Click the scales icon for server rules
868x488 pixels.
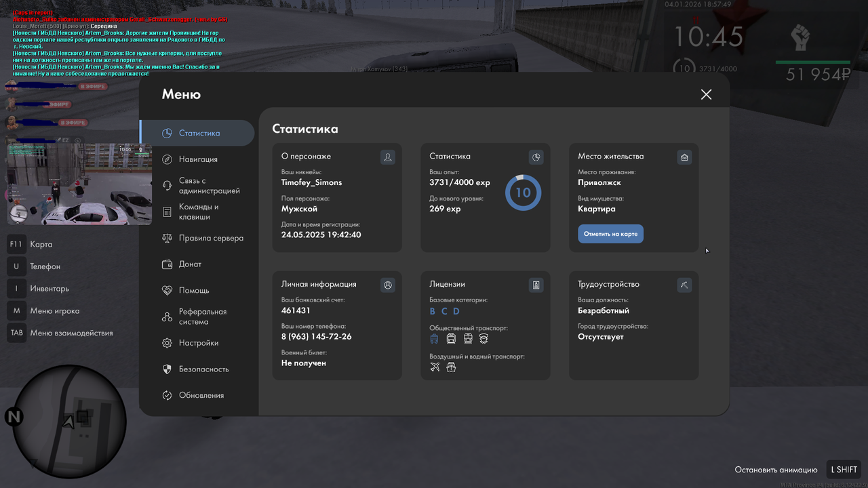coord(167,238)
